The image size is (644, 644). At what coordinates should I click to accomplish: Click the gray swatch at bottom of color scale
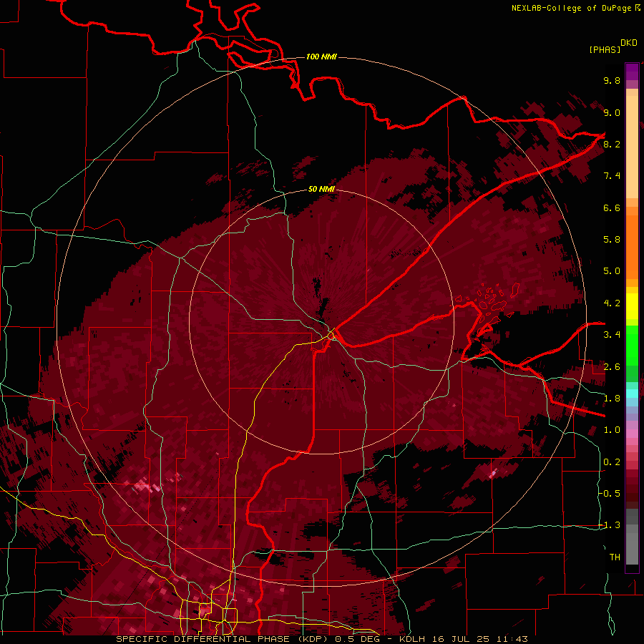[x=632, y=548]
